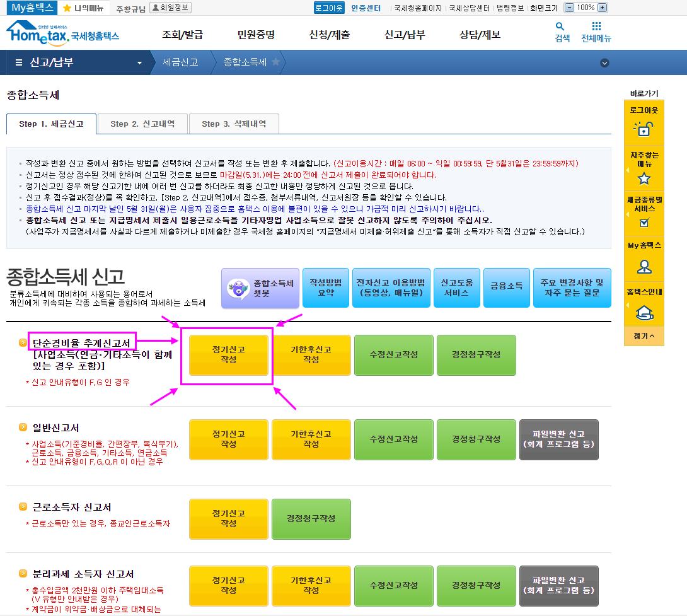The width and height of the screenshot is (687, 616).
Task: Expand the round chevron on the blue bar
Action: pyautogui.click(x=604, y=62)
